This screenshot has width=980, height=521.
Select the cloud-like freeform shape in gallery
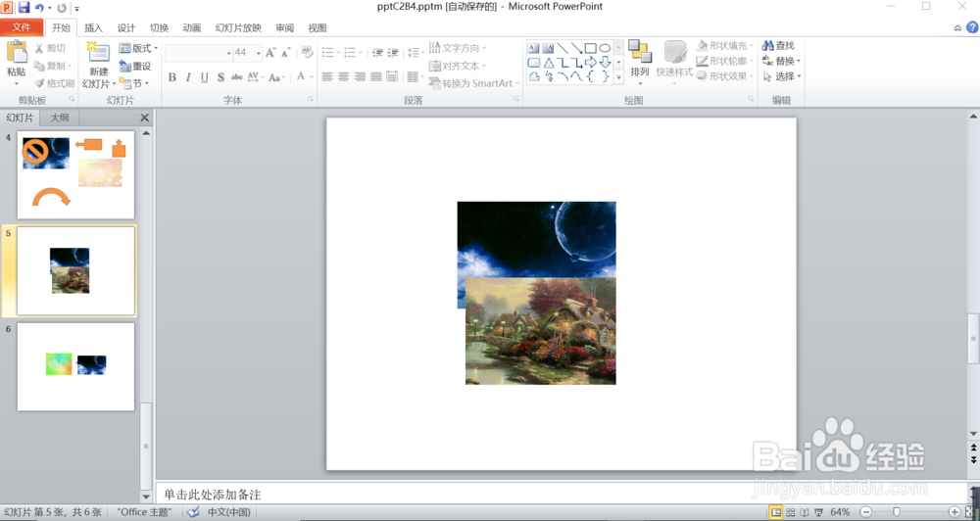click(534, 76)
